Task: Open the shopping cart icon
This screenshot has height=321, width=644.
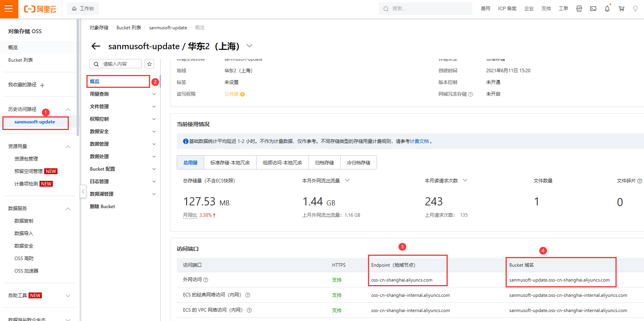Action: [x=621, y=9]
